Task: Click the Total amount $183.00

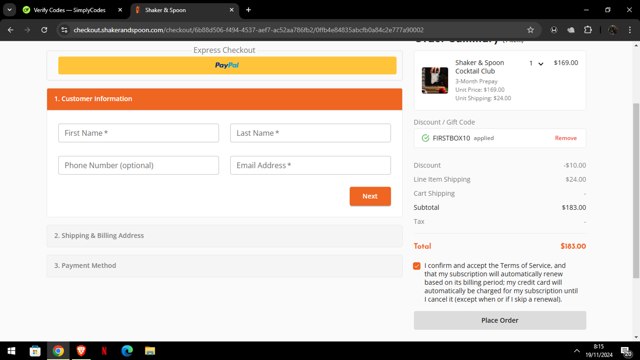Action: click(x=573, y=246)
